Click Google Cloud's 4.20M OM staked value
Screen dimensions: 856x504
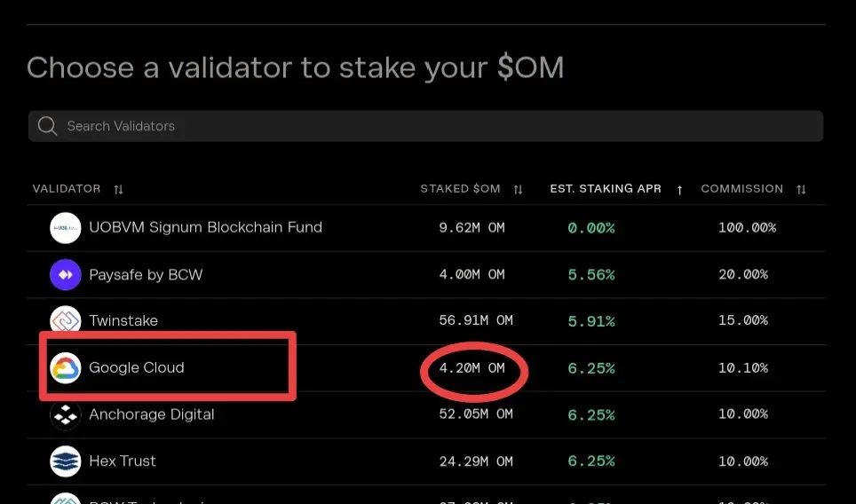click(x=472, y=368)
